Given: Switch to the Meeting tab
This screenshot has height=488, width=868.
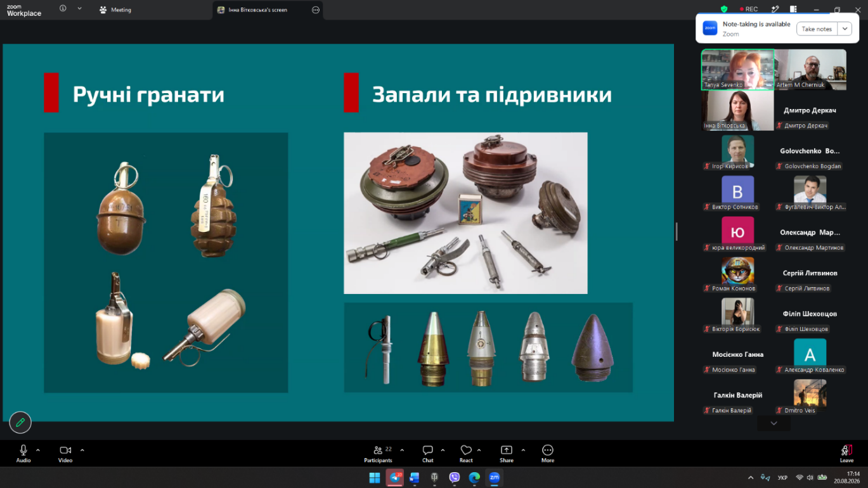Looking at the screenshot, I should point(115,10).
